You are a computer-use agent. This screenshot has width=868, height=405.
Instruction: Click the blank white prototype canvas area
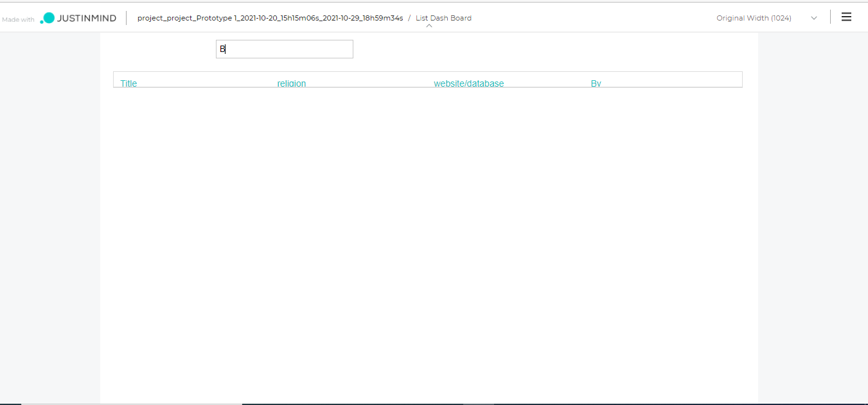(429, 244)
